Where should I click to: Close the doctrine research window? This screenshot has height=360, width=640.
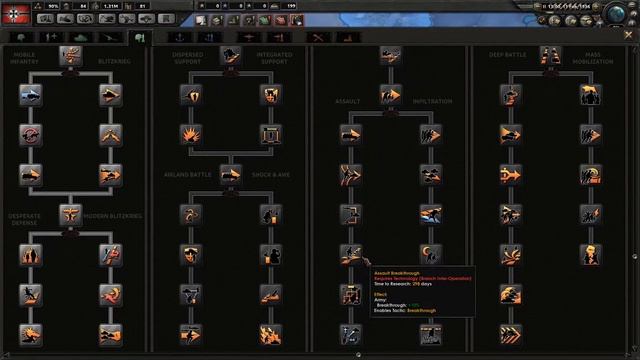point(628,36)
